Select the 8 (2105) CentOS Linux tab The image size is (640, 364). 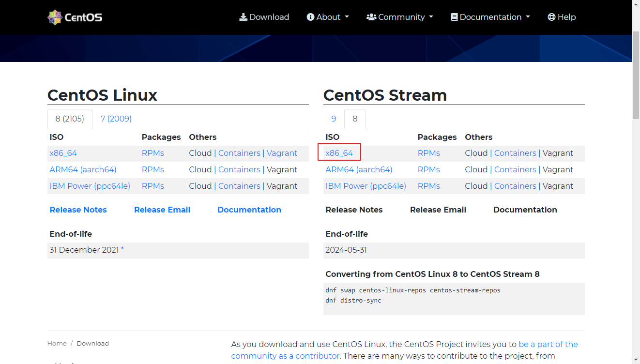click(x=70, y=119)
